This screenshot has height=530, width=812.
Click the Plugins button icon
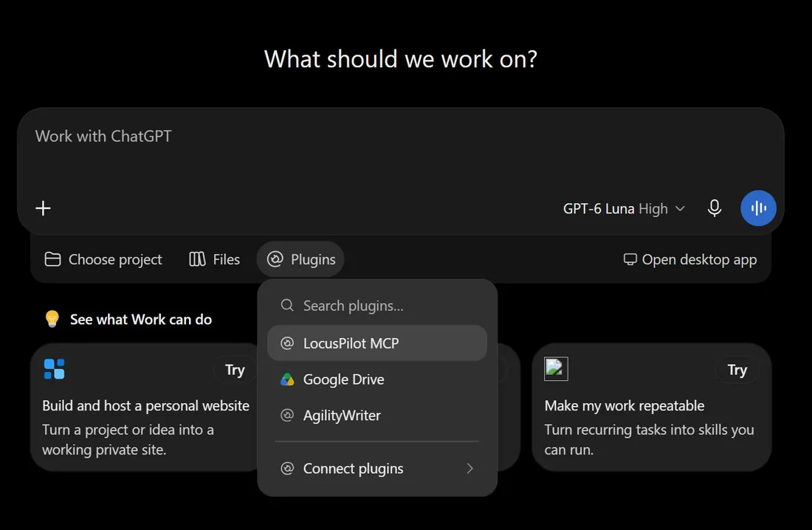(275, 259)
